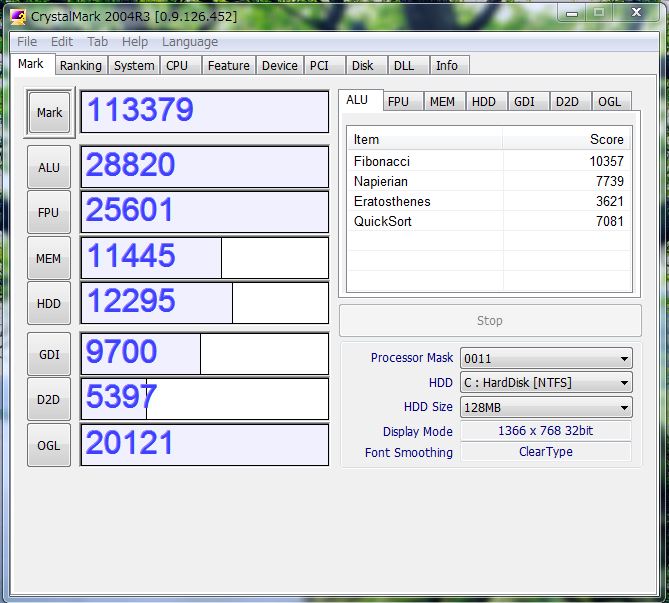Switch to the Ranking tab
The height and width of the screenshot is (603, 669).
pos(80,66)
